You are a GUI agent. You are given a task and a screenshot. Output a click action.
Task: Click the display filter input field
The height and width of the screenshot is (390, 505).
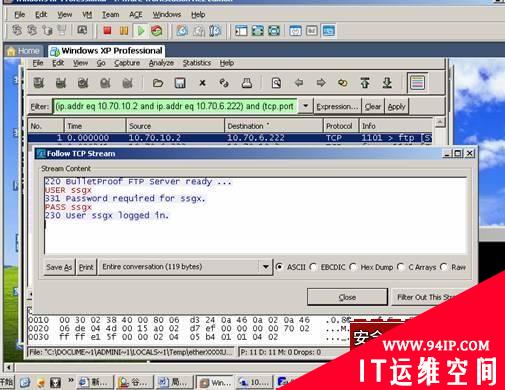pyautogui.click(x=175, y=106)
